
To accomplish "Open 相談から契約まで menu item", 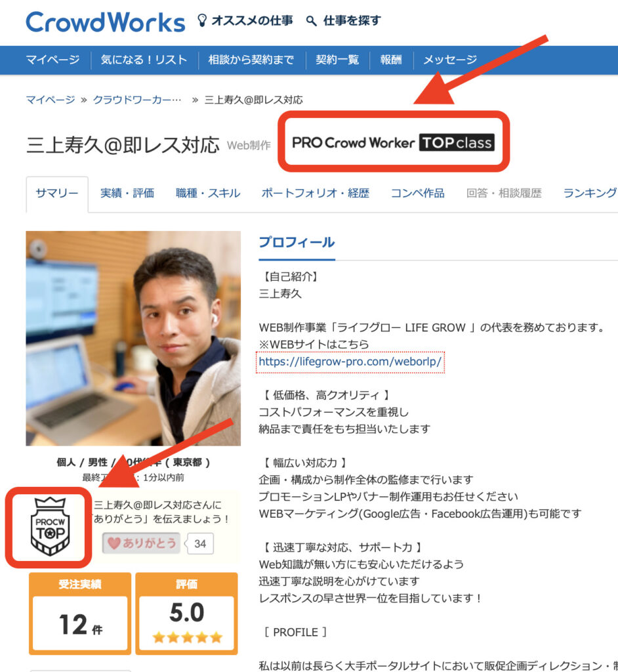I will [x=251, y=60].
